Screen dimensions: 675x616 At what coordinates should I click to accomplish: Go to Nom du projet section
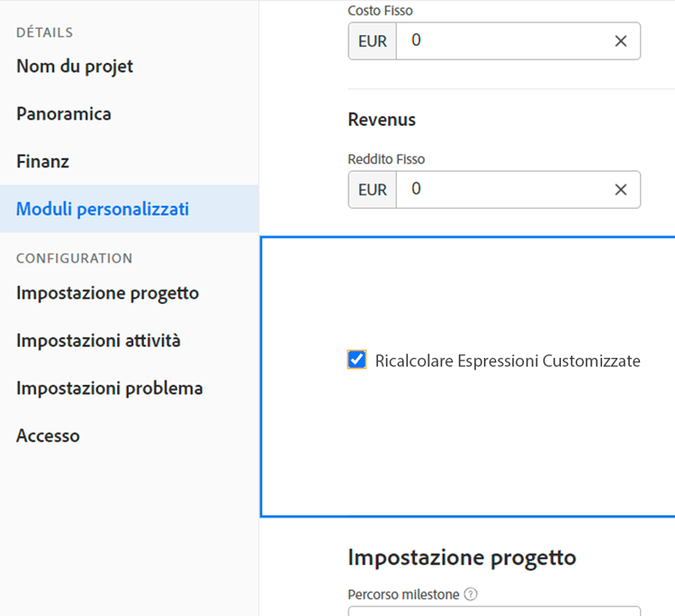(75, 67)
